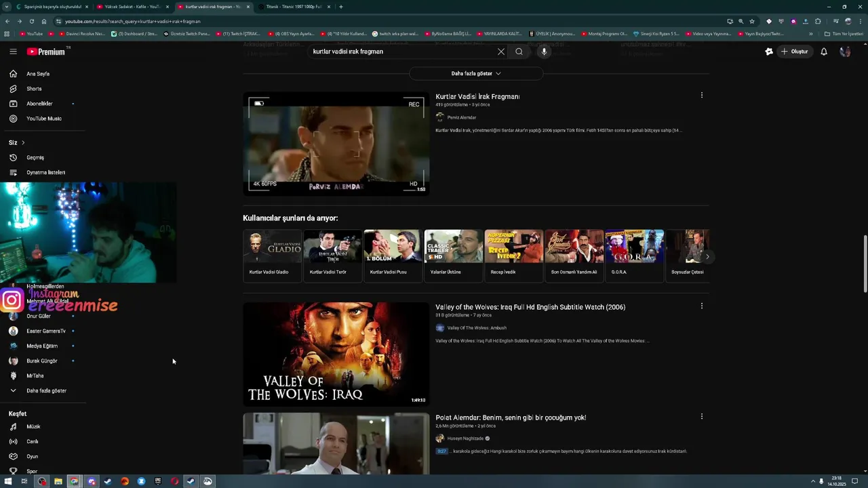This screenshot has width=868, height=488.
Task: Select the Recep İvedik suggestion
Action: point(513,255)
